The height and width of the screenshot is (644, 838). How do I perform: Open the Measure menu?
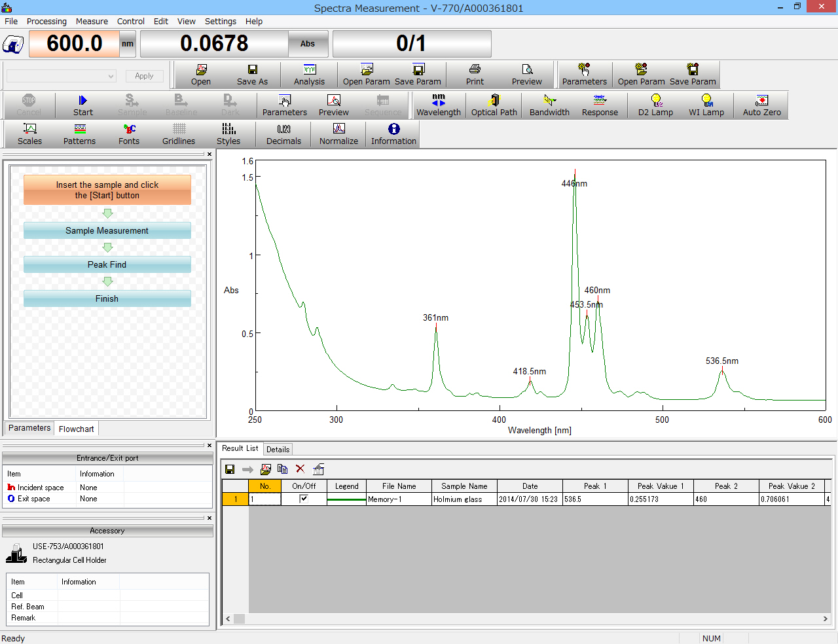pyautogui.click(x=92, y=21)
